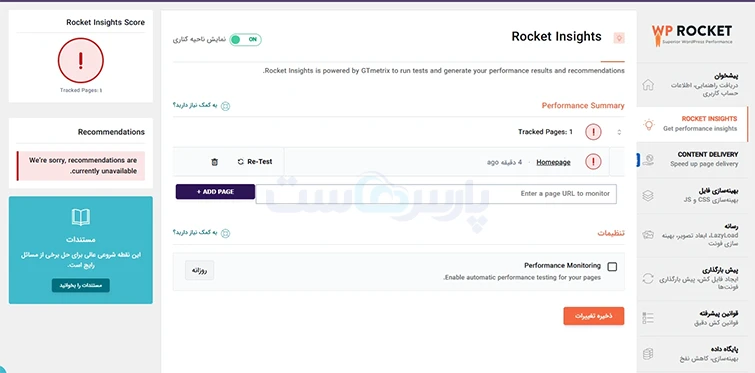Enable the Performance Monitoring checkbox
Viewport: 755px width, 373px height.
[x=612, y=267]
